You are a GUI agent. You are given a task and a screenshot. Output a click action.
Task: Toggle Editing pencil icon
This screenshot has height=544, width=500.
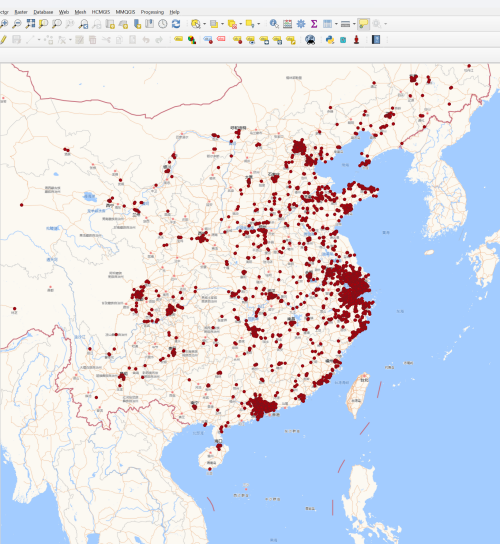[3, 40]
